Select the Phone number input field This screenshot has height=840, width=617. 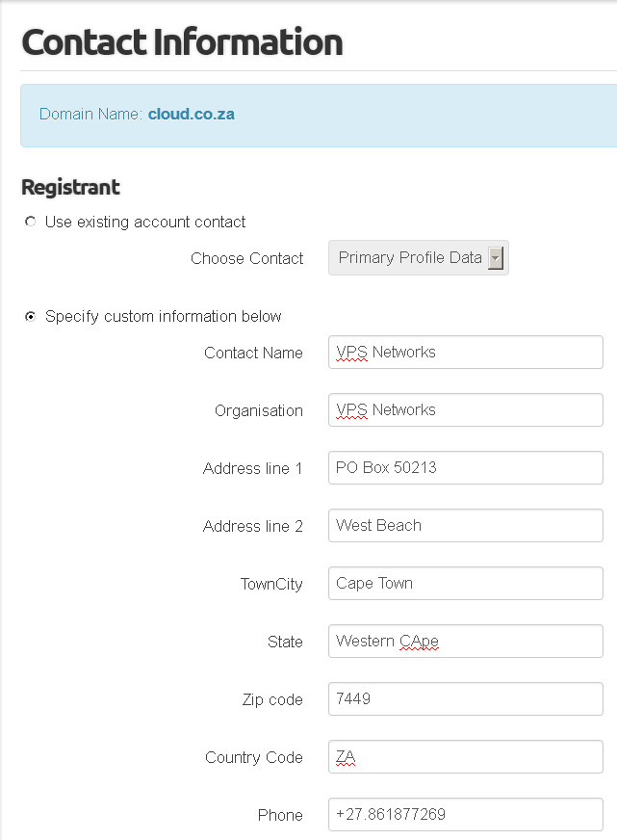click(466, 815)
